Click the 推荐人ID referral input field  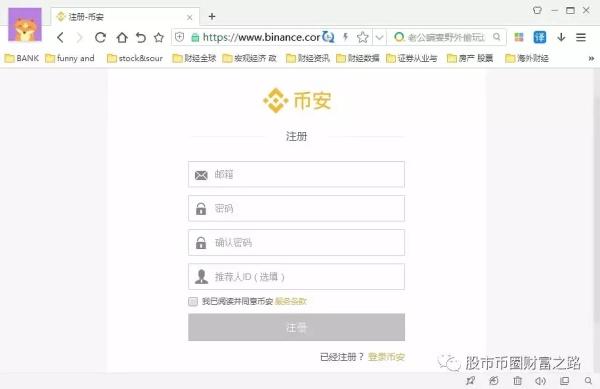pyautogui.click(x=296, y=277)
